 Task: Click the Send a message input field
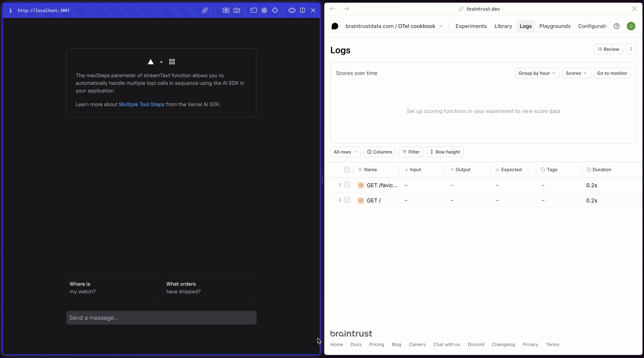click(x=161, y=317)
